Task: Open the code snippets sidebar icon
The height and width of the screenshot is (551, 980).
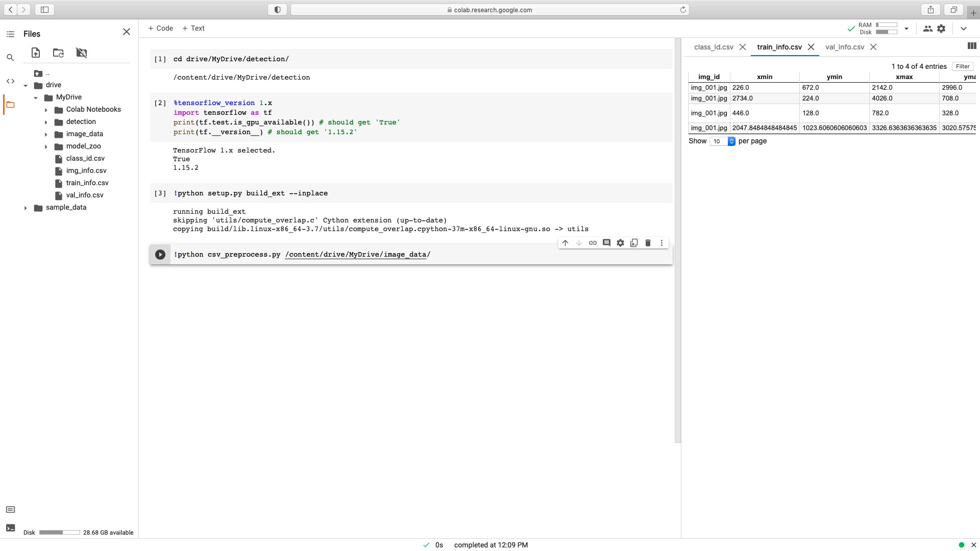Action: 10,81
